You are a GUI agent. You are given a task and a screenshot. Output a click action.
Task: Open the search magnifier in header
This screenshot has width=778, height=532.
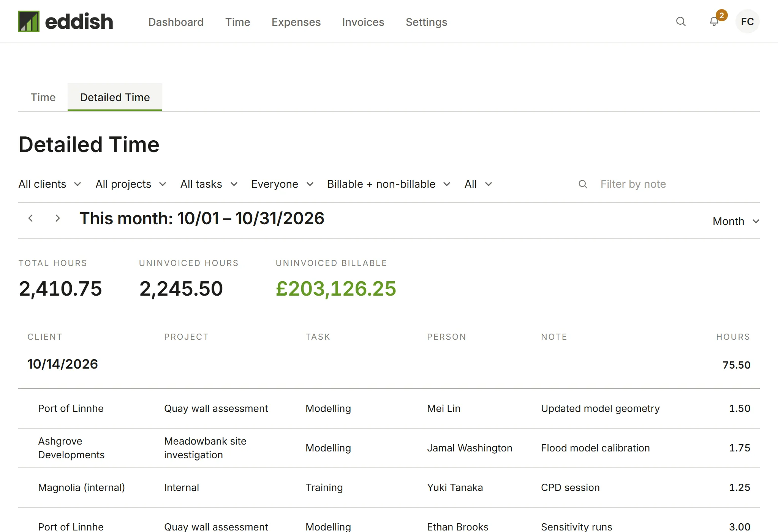[681, 22]
